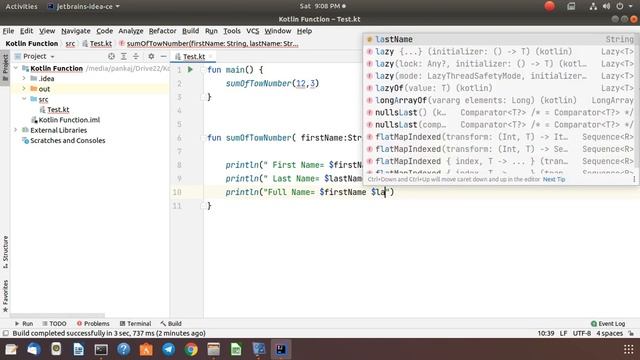This screenshot has height=360, width=640.
Task: Click the IntelliJ IDEA taskbar icon
Action: [281, 349]
